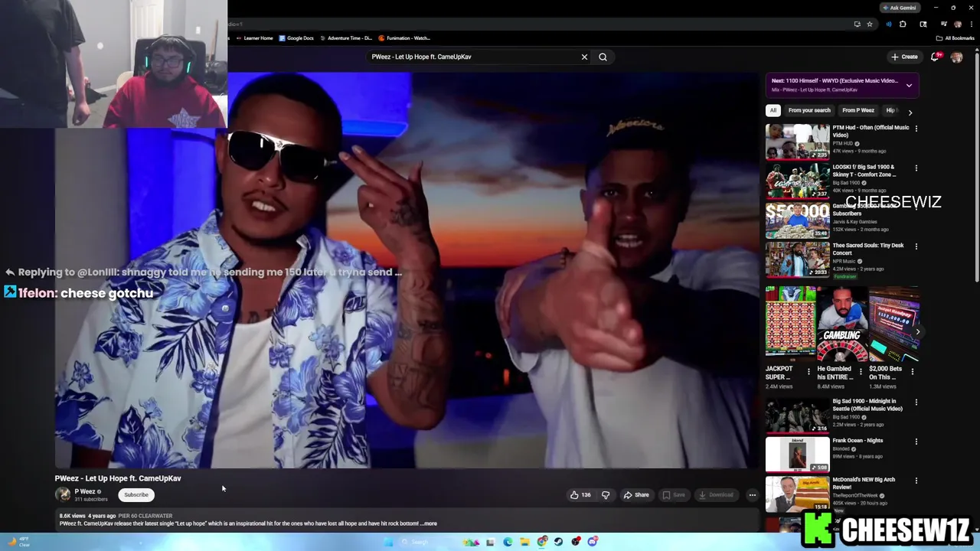This screenshot has height=551, width=980.
Task: Open more actions ellipsis under video
Action: (x=752, y=495)
